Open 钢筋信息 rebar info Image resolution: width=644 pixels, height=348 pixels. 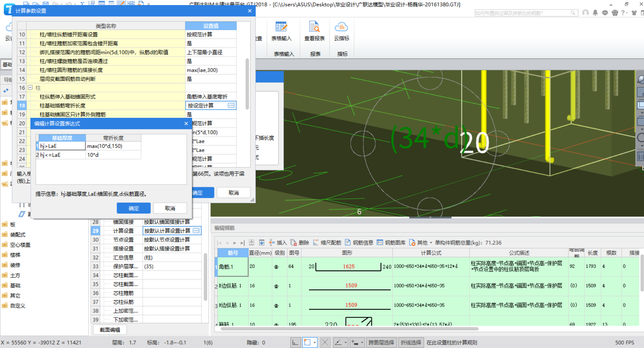(359, 242)
